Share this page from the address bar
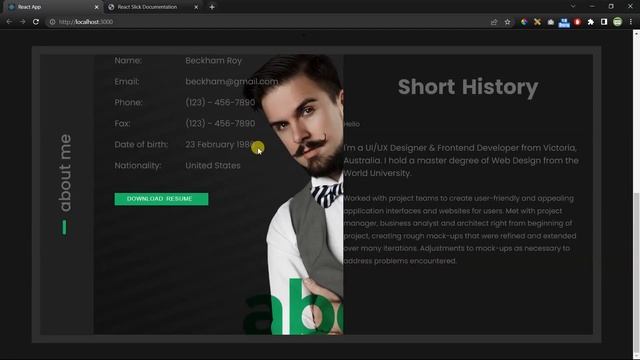The image size is (640, 360). point(494,22)
